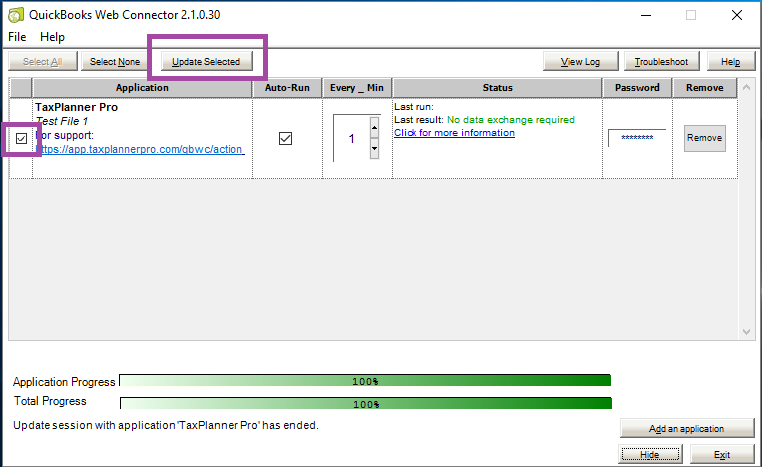Click the TaxPlanner Pro application name
Screen dimensions: 762x467
tap(76, 107)
